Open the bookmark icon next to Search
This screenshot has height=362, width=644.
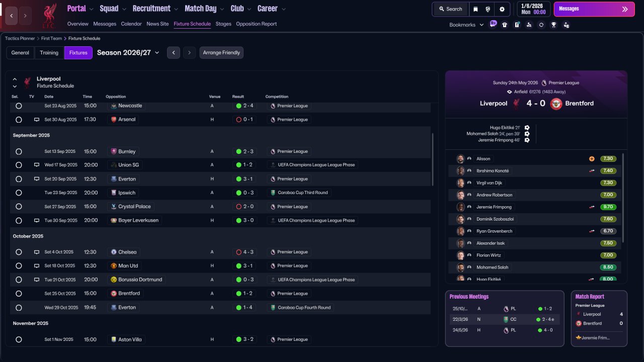tap(475, 9)
